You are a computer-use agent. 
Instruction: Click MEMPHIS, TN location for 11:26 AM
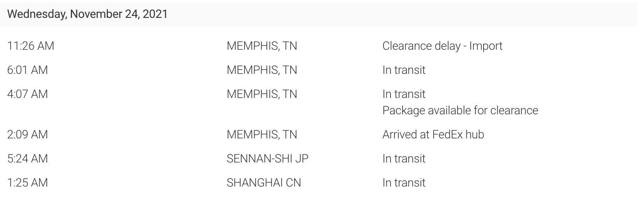point(262,46)
